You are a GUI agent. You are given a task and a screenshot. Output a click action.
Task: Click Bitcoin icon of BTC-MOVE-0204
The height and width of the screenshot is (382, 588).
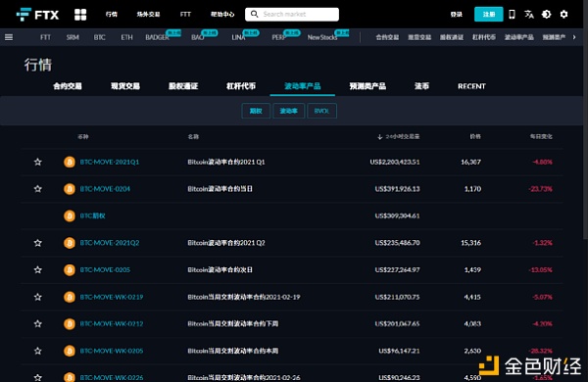pyautogui.click(x=69, y=189)
